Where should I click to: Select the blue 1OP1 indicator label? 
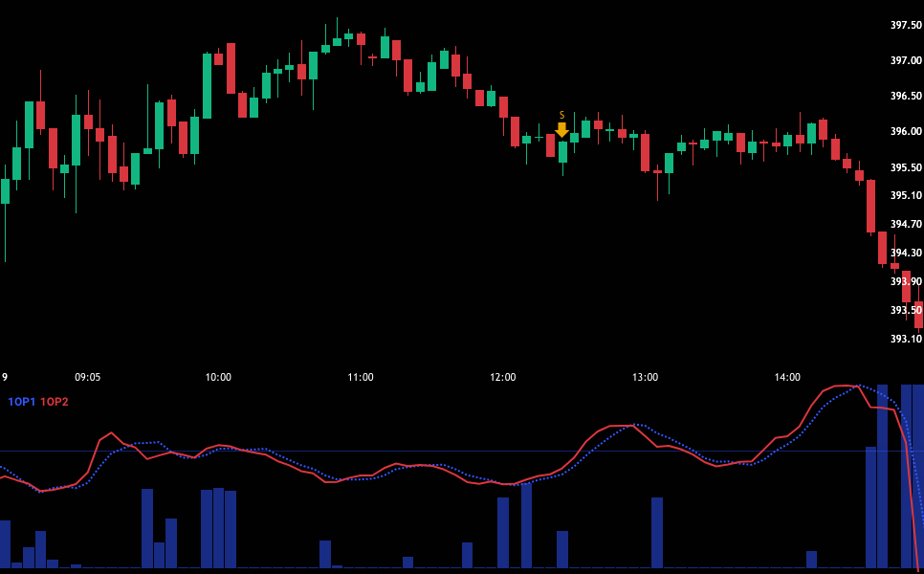21,402
